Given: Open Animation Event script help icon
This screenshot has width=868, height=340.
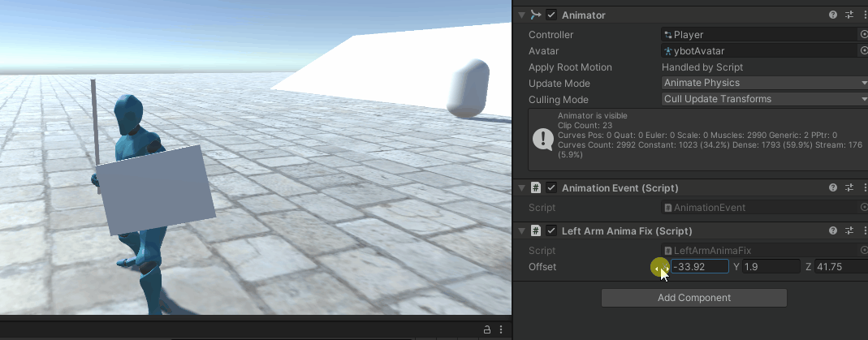Looking at the screenshot, I should click(x=832, y=188).
